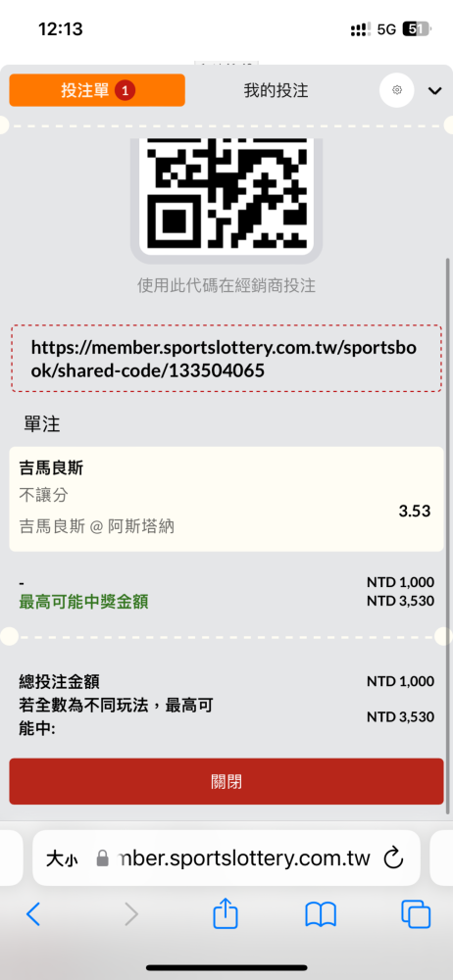
Task: Switch to the 我的投注 tab
Action: [276, 90]
